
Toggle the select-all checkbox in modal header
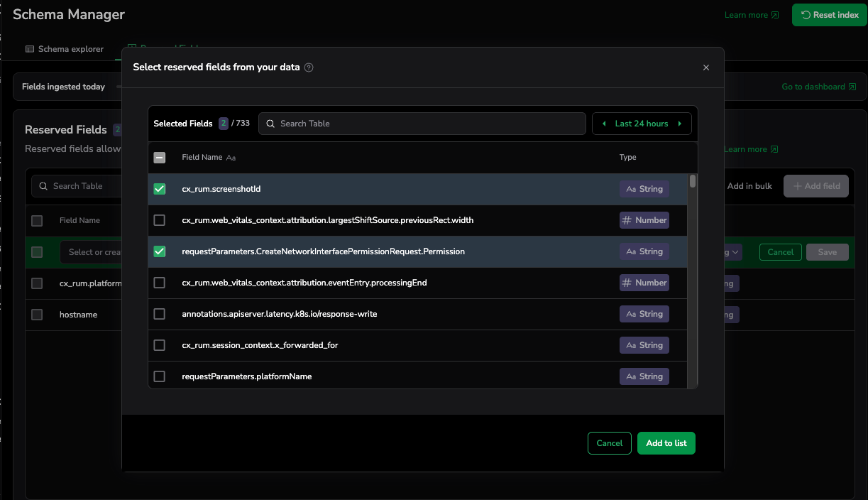tap(160, 158)
